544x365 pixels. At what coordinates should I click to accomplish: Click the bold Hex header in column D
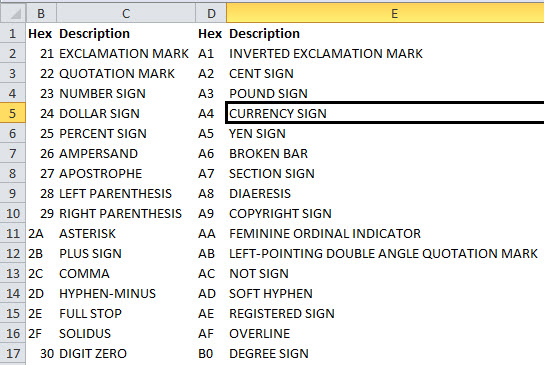[211, 33]
